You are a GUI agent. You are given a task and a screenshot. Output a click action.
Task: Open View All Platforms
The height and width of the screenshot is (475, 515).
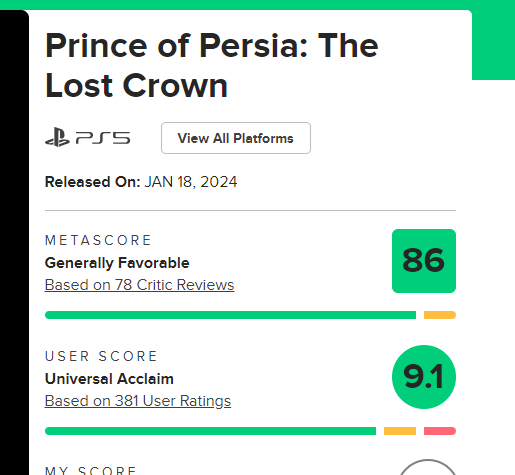click(x=236, y=138)
